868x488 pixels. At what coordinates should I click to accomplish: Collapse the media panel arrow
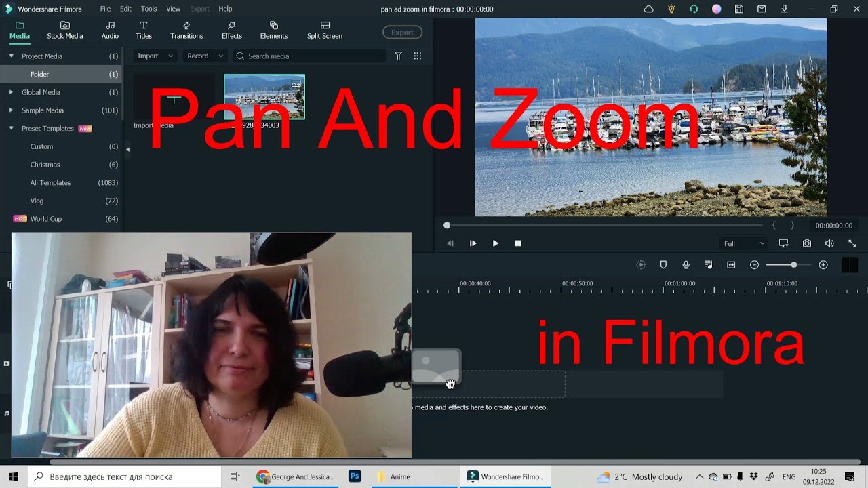[x=127, y=149]
